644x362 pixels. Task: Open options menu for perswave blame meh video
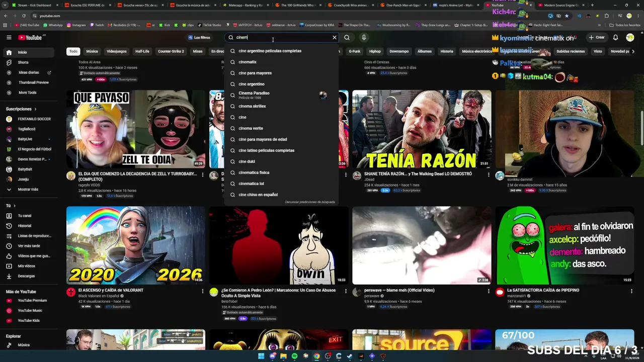click(x=489, y=291)
